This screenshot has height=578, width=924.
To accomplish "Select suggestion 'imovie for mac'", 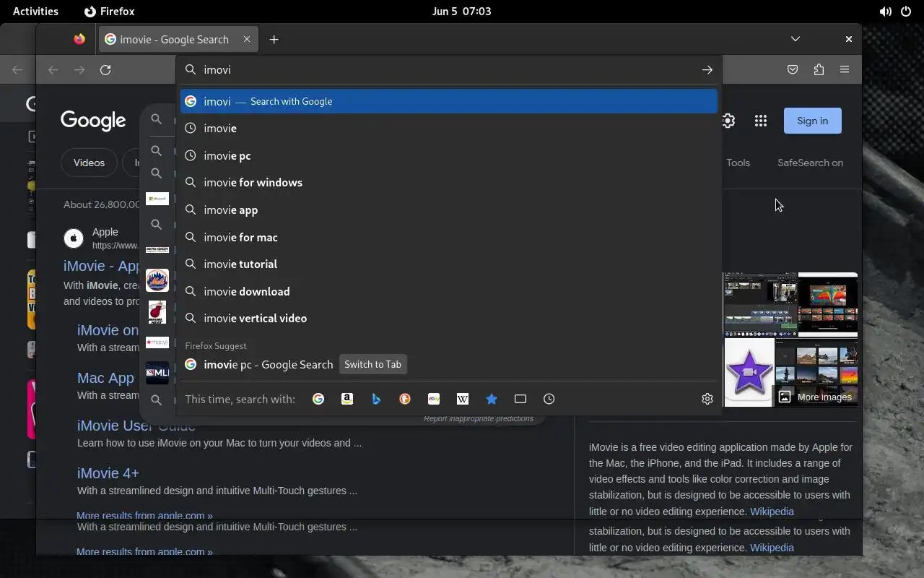I will click(x=449, y=237).
